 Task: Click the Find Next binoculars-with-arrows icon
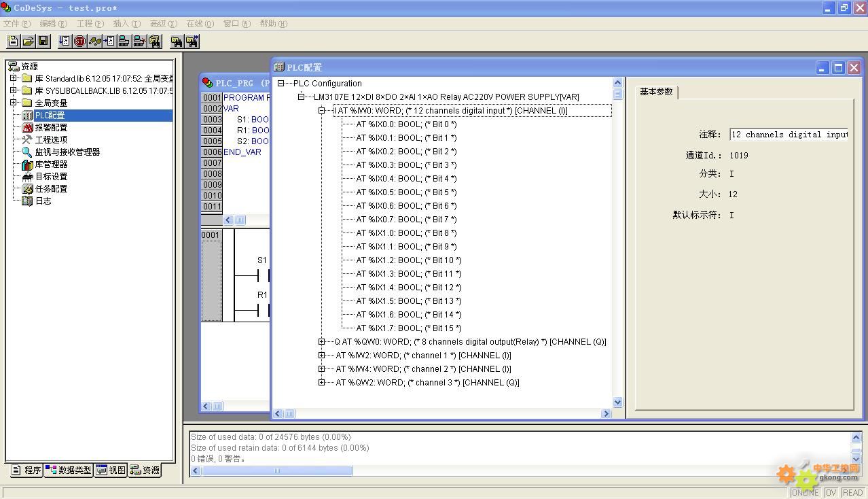coord(192,41)
